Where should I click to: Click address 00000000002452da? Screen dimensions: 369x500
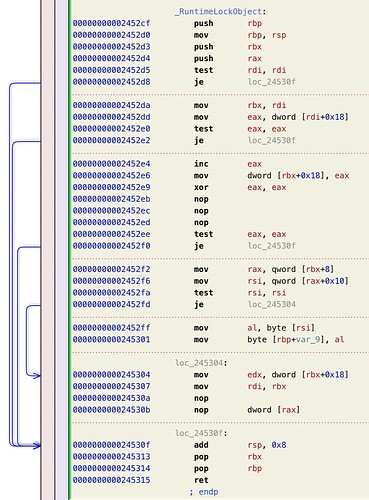coord(111,105)
